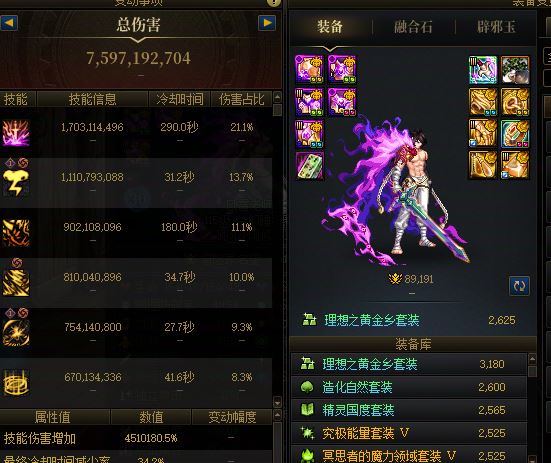Click the yellow question mark help icon
The width and height of the screenshot is (551, 463).
click(274, 2)
